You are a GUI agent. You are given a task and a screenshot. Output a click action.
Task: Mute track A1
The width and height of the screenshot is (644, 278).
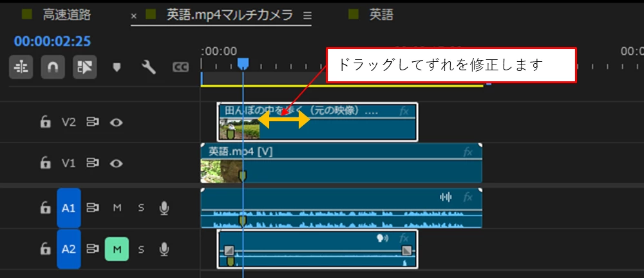point(117,208)
